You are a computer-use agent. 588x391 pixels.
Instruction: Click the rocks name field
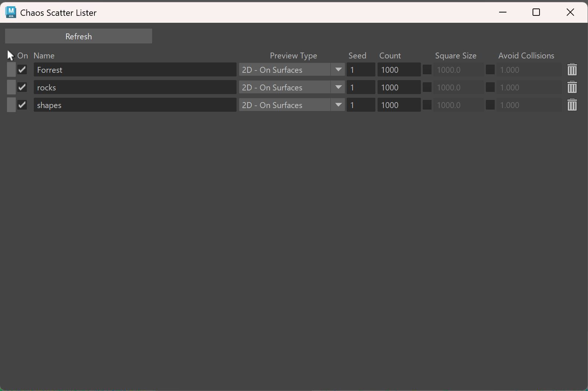click(135, 87)
